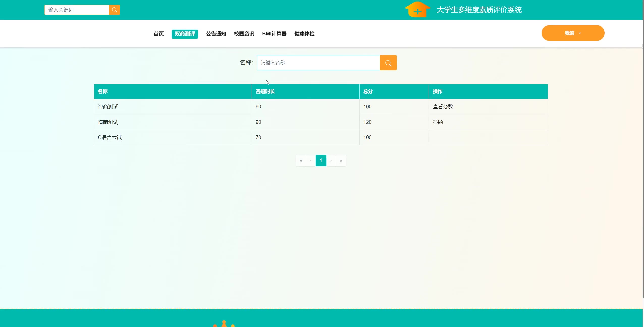Screen dimensions: 644x327
Task: Click the top keyword search magnifier icon
Action: click(x=114, y=10)
